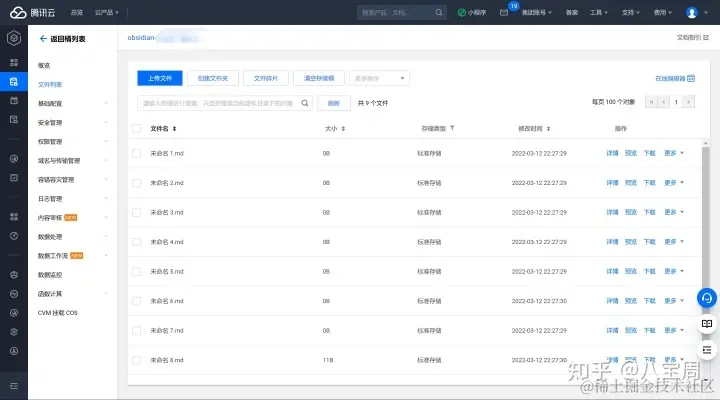Select the highlighted bucket storage icon in dark sidebar
The width and height of the screenshot is (720, 400).
[x=14, y=82]
